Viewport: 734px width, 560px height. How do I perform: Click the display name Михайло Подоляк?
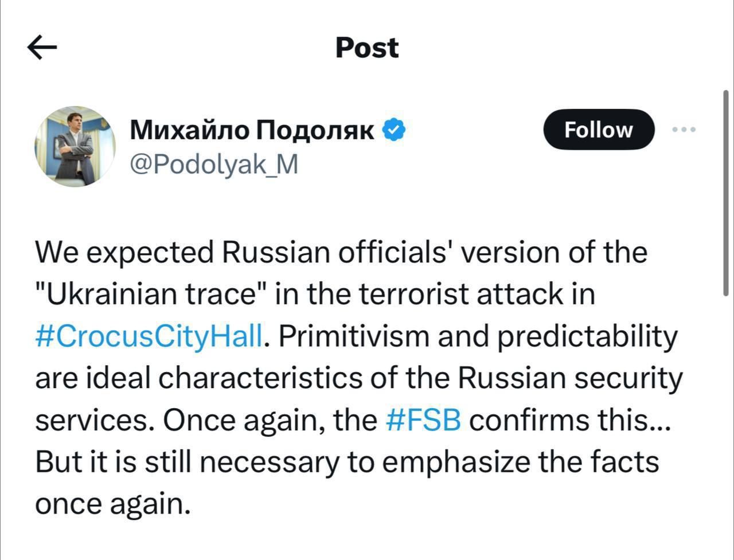click(252, 130)
